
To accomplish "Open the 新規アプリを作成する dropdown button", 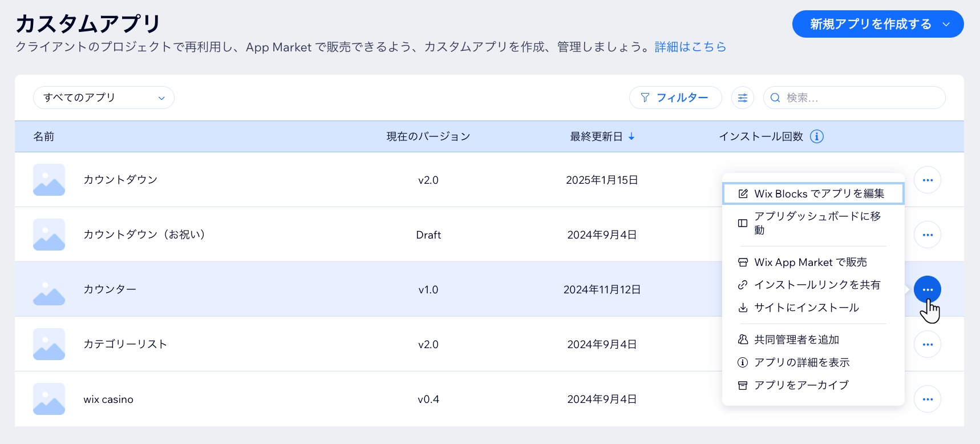I will [x=877, y=24].
